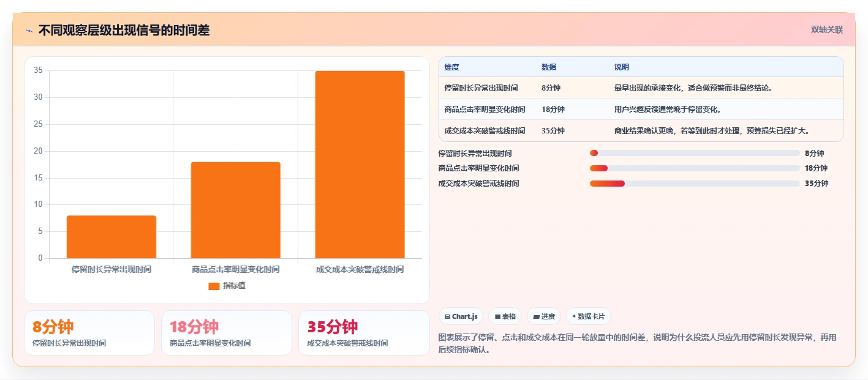This screenshot has width=868, height=380.
Task: Toggle the 指标值 legend swatch
Action: [214, 286]
